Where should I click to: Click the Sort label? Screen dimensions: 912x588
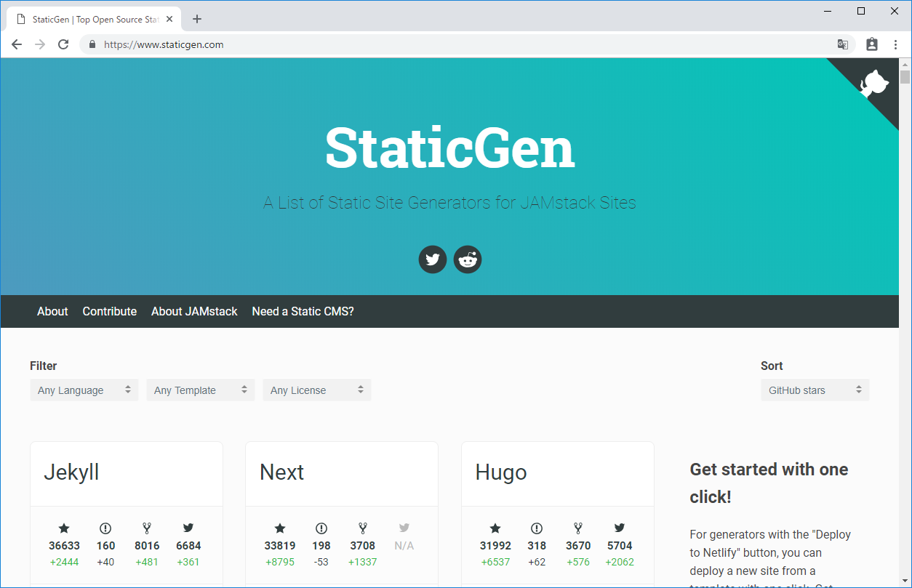[x=772, y=366]
